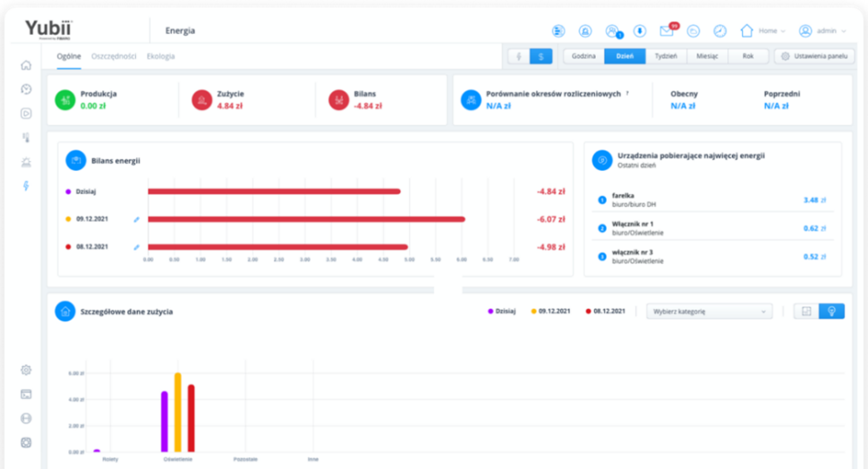Viewport: 868px width, 469px height.
Task: Expand the Wybierz kategorię dropdown
Action: (x=709, y=311)
